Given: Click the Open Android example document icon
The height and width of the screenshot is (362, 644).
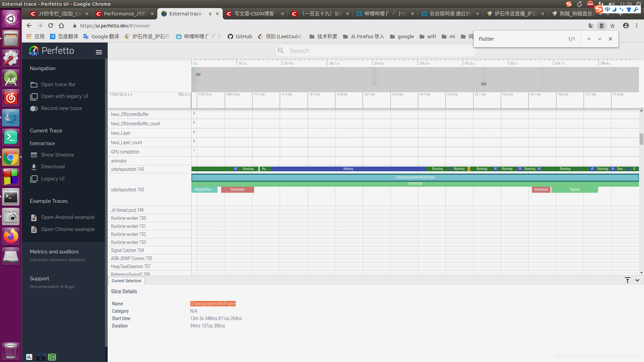Looking at the screenshot, I should click(34, 218).
